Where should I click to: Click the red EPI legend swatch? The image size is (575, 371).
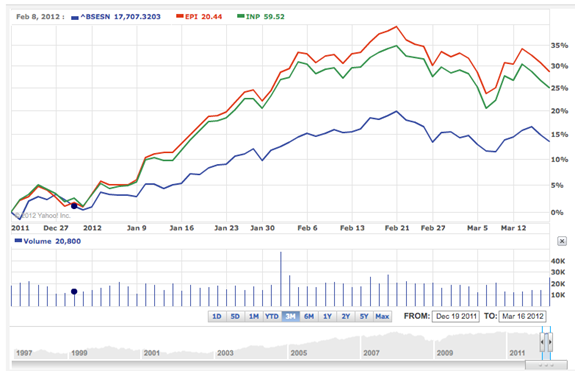(180, 16)
